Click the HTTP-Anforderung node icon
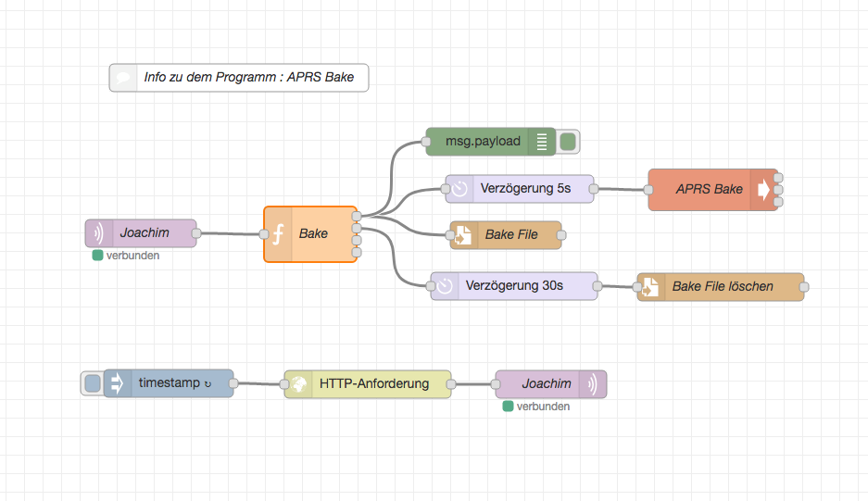The image size is (868, 501). 298,383
